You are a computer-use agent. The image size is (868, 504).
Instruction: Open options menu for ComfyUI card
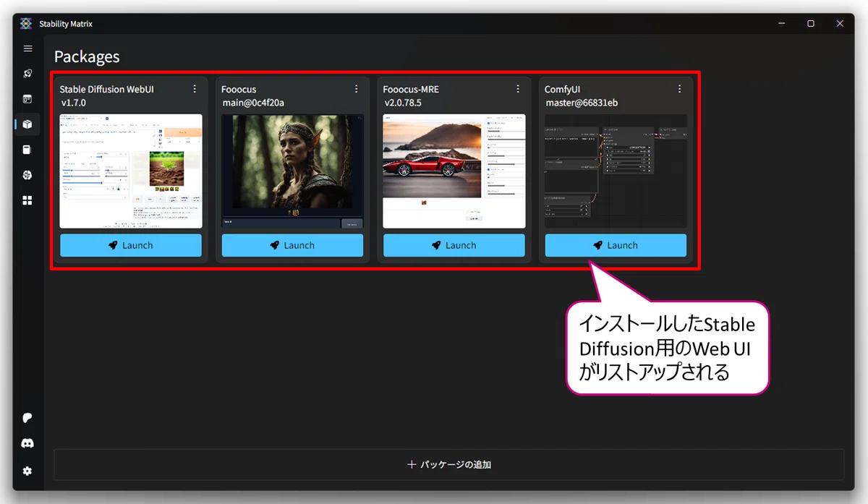pyautogui.click(x=679, y=89)
